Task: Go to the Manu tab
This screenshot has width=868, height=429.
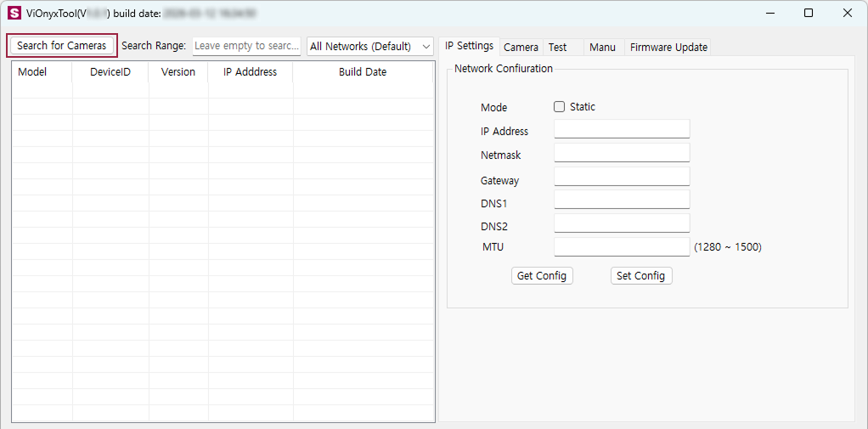Action: tap(602, 48)
